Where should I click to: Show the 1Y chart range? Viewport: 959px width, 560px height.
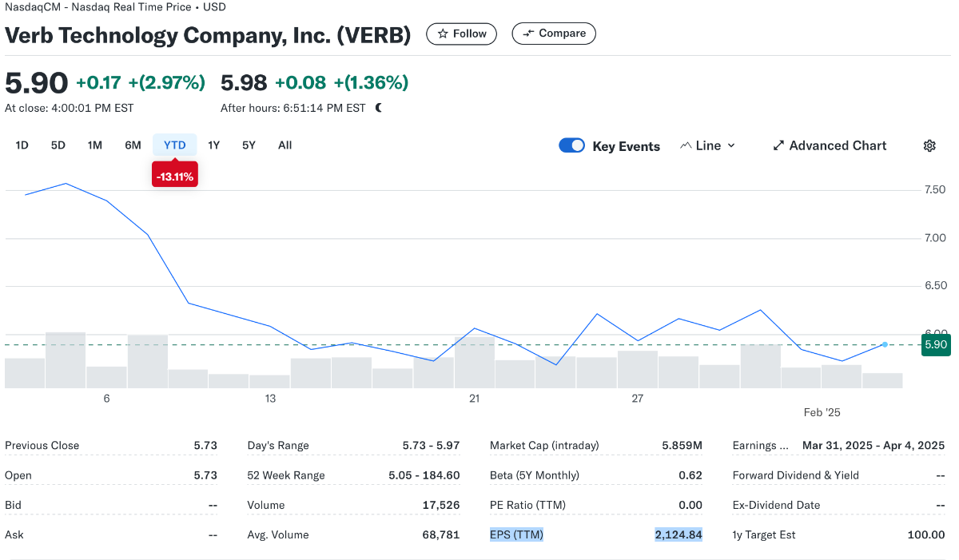(x=213, y=145)
